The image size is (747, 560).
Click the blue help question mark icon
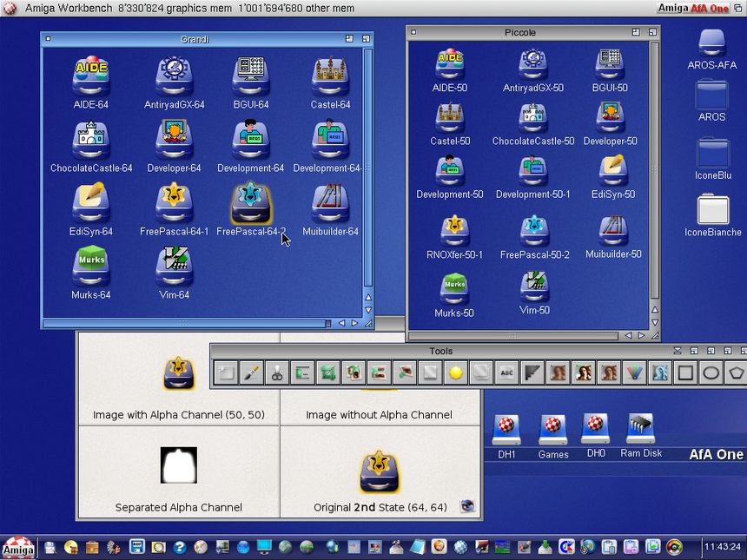click(180, 547)
